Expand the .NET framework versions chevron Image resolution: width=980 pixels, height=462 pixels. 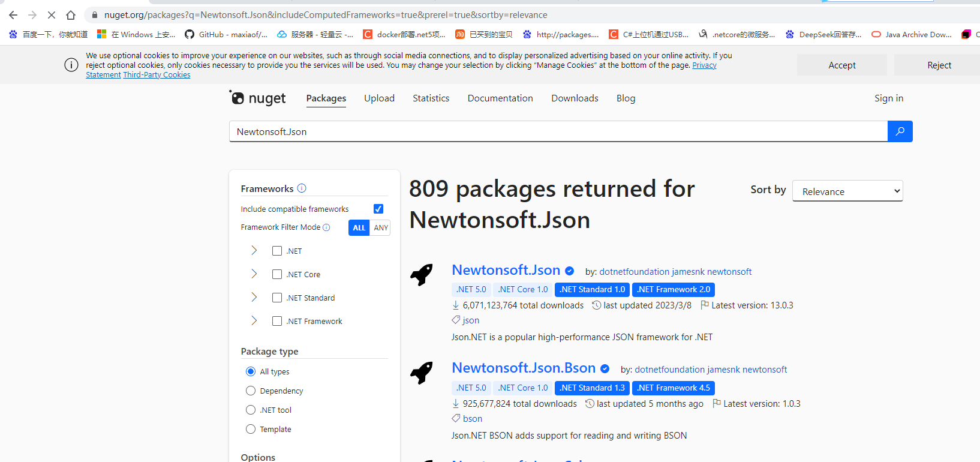click(254, 250)
